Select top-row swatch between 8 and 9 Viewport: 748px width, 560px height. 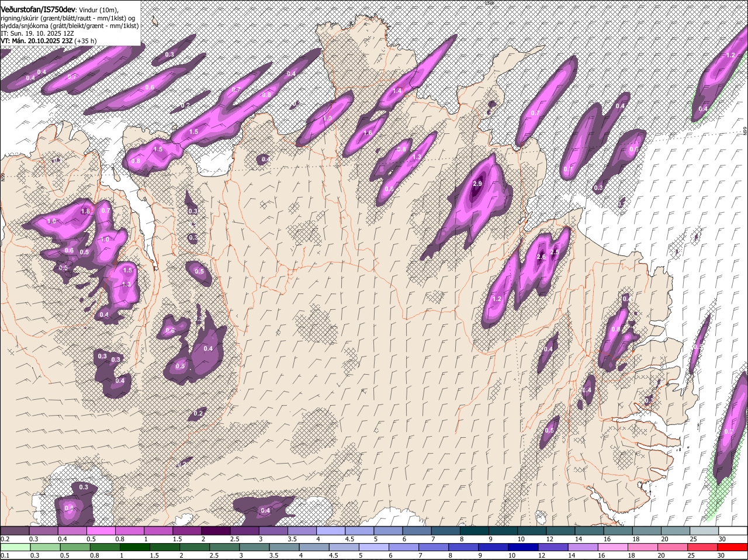[x=475, y=530]
